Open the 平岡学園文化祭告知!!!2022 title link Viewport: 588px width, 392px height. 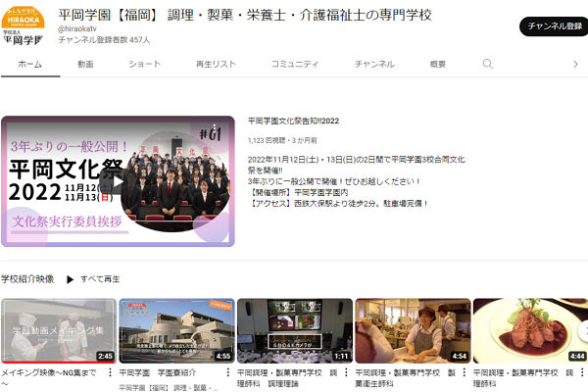click(x=293, y=121)
